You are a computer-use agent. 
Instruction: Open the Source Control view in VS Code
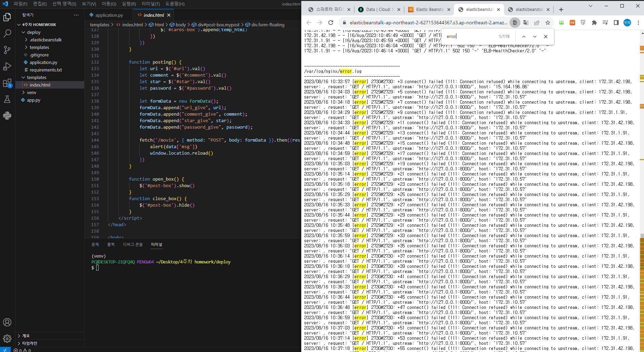(x=7, y=50)
